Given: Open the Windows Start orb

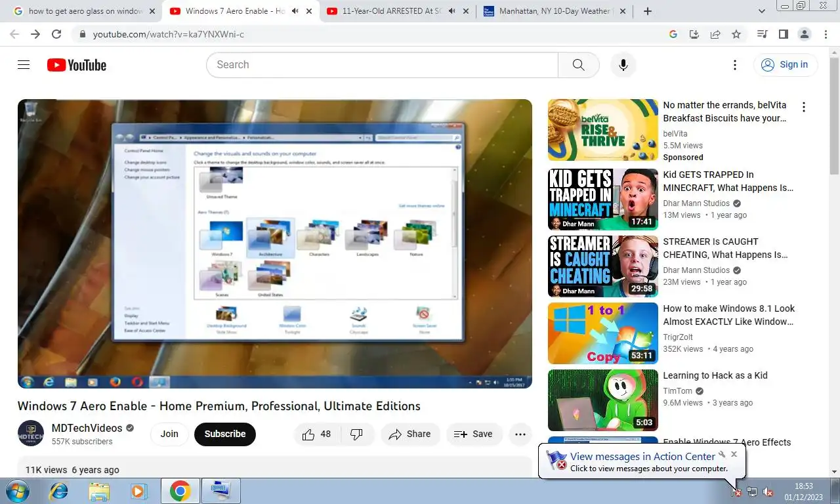Looking at the screenshot, I should click(x=16, y=491).
